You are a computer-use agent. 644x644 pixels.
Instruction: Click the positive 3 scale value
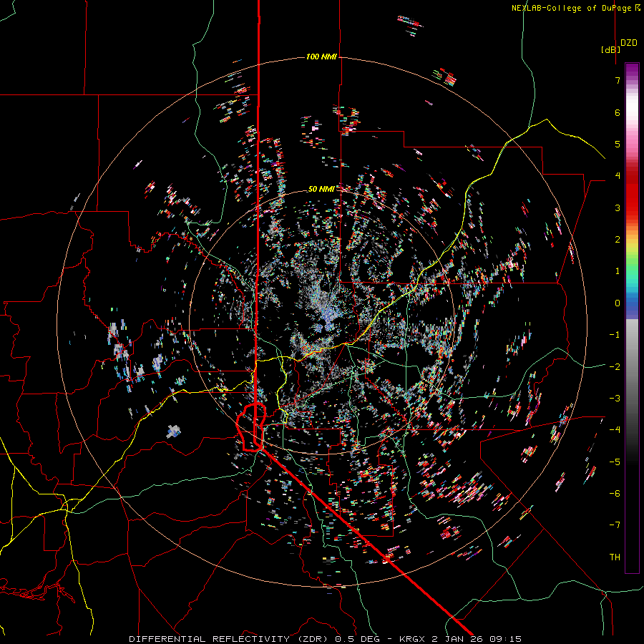pos(618,208)
